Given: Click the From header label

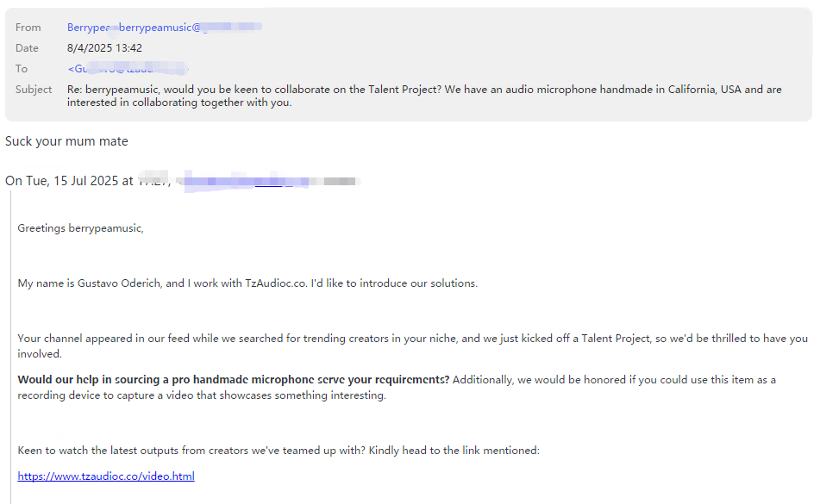Looking at the screenshot, I should pyautogui.click(x=28, y=28).
